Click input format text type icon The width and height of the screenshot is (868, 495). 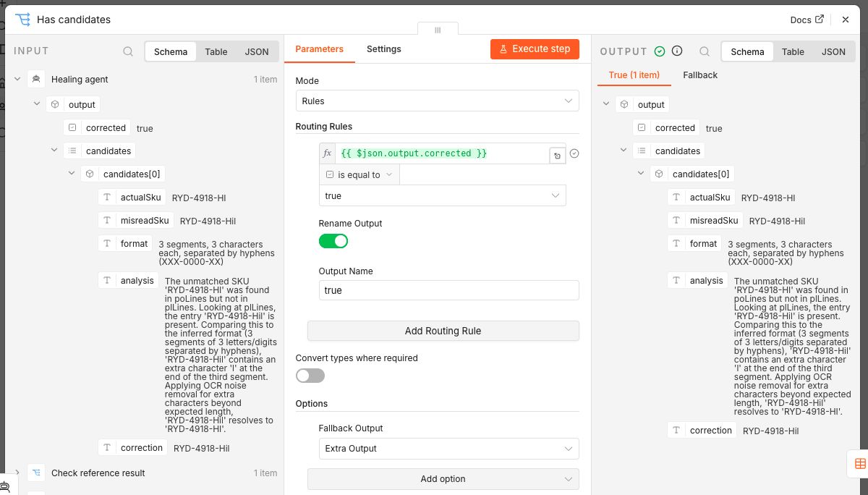108,243
